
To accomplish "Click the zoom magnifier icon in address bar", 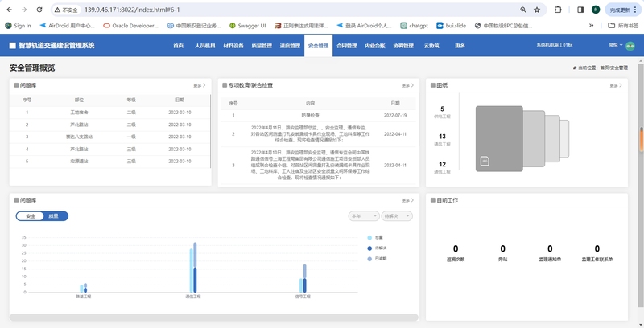I will coord(523,10).
